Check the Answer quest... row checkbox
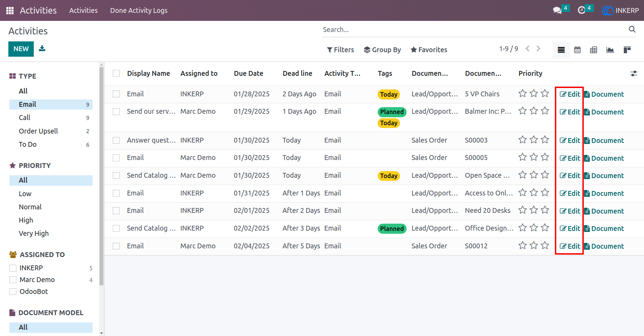Screen dimensions: 644x336 (x=116, y=140)
